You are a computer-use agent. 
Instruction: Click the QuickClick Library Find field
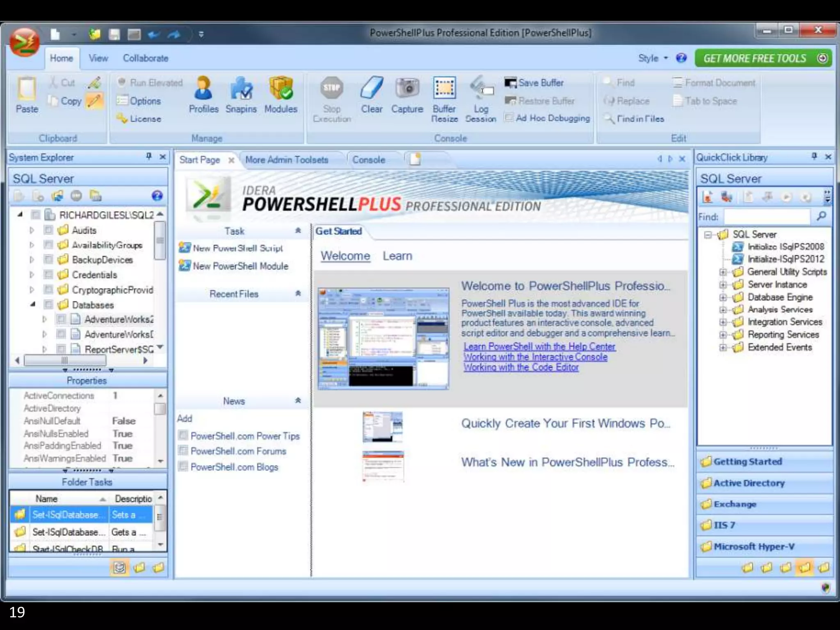click(767, 216)
